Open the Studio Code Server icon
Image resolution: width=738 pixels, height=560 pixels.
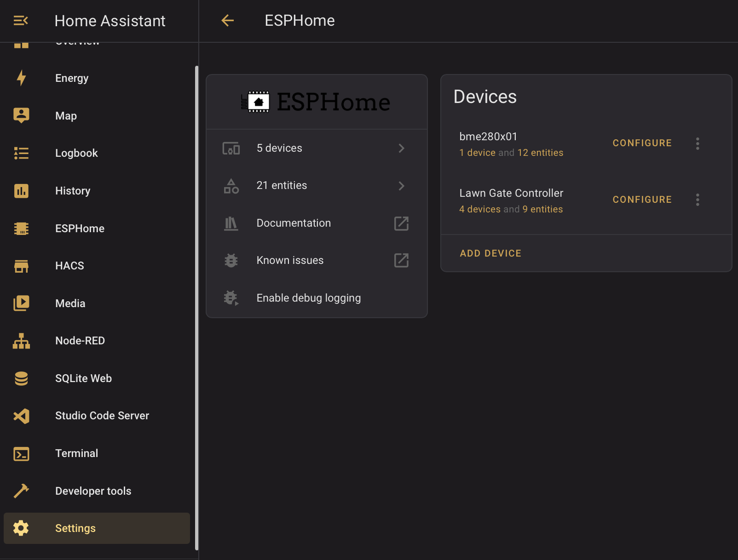[21, 416]
